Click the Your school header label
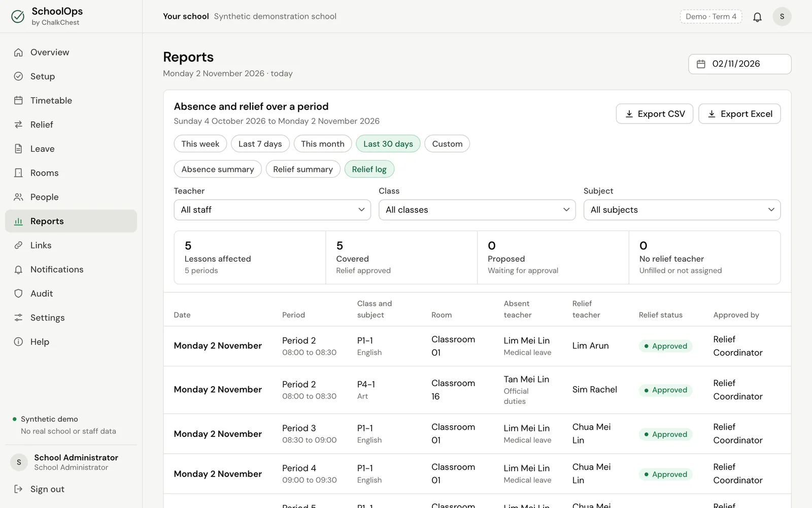The height and width of the screenshot is (508, 812). pyautogui.click(x=186, y=16)
